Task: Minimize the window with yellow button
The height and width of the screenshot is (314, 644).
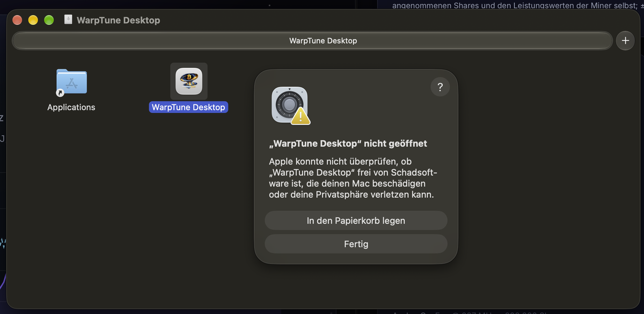Action: [x=33, y=20]
